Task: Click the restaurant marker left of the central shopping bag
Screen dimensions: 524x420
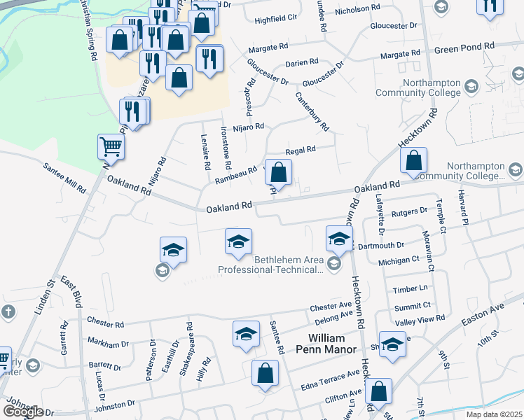Action: click(x=153, y=66)
